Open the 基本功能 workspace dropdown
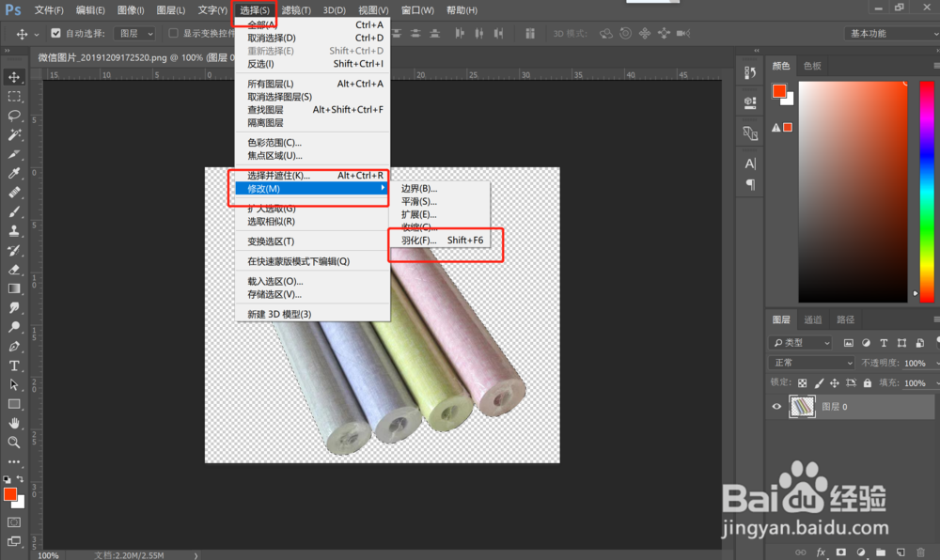940x560 pixels. click(892, 34)
